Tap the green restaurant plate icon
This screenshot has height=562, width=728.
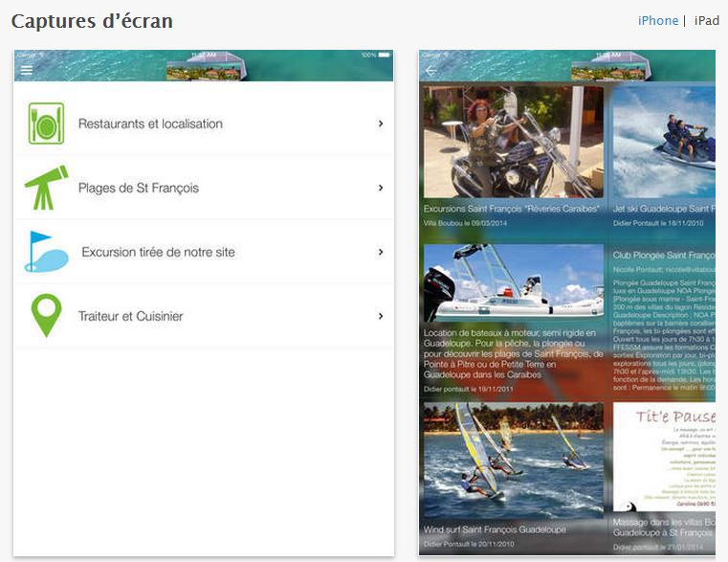pyautogui.click(x=46, y=124)
